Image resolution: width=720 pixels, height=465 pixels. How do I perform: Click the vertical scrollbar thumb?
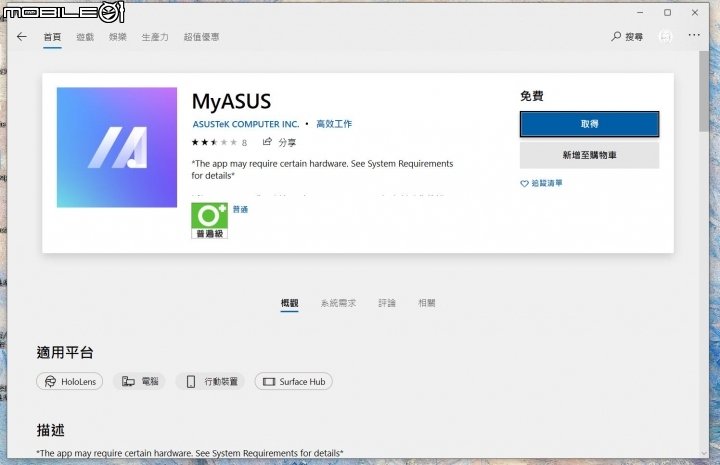[x=703, y=91]
